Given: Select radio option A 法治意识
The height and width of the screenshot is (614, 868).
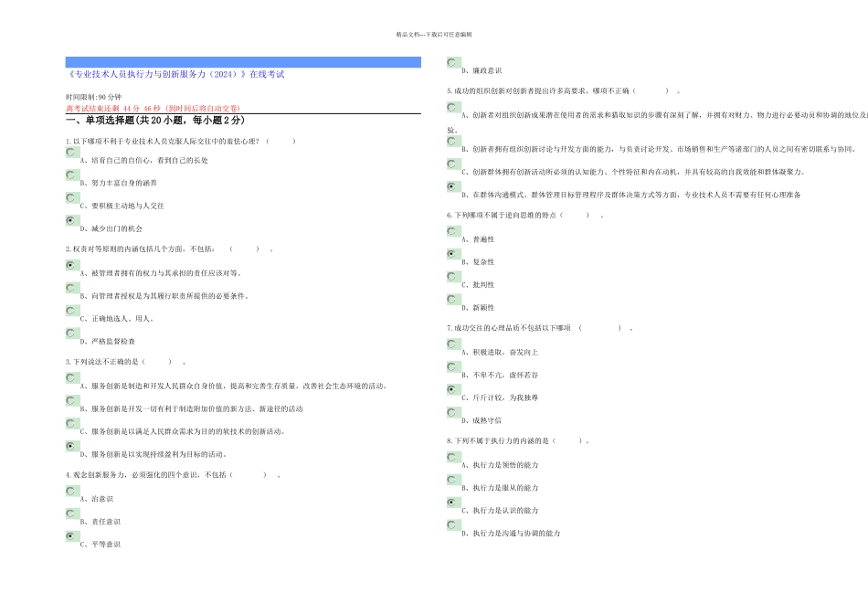Looking at the screenshot, I should click(70, 491).
